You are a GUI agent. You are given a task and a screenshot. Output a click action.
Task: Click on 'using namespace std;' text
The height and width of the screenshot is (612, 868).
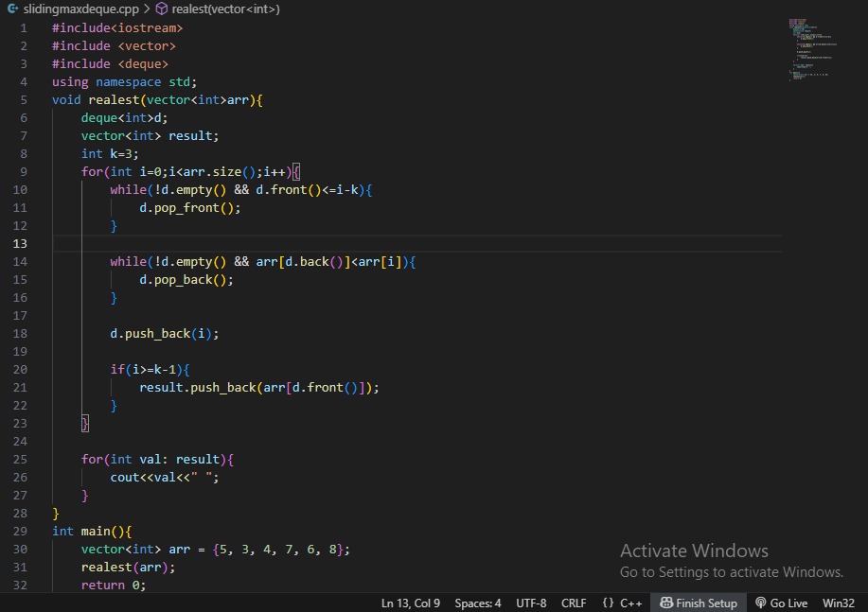(125, 82)
